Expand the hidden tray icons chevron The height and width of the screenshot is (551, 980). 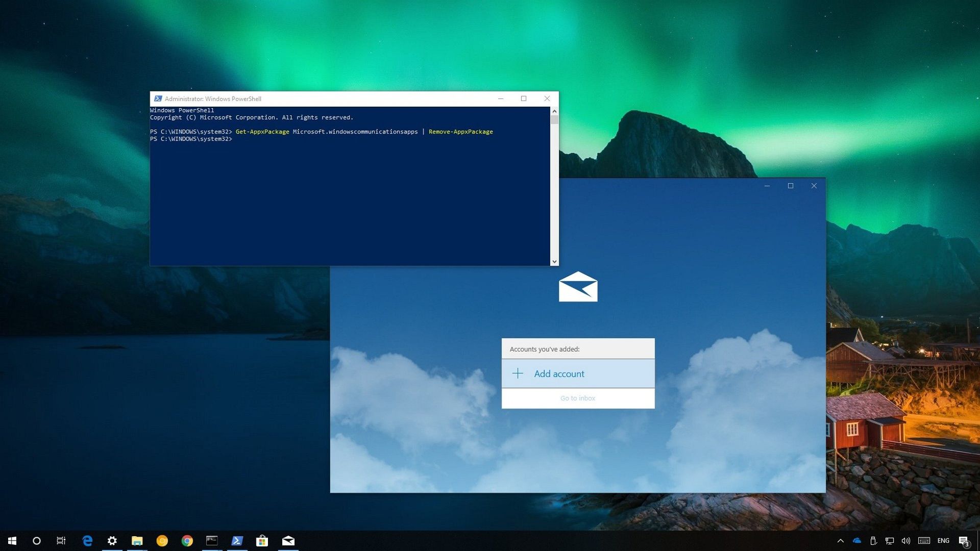click(x=840, y=540)
